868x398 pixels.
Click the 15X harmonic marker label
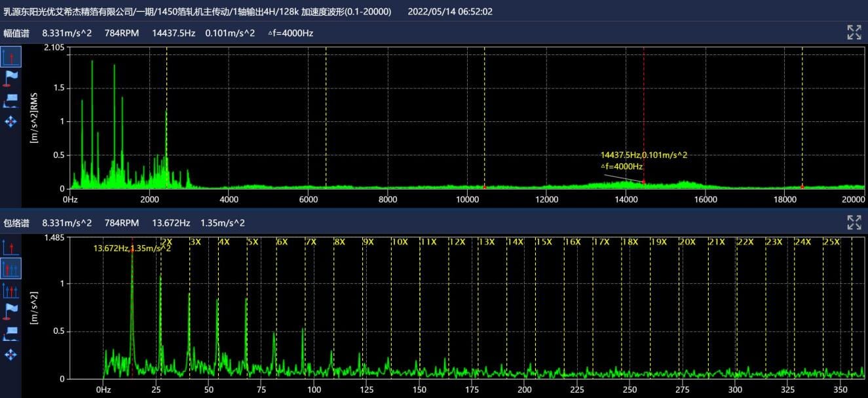click(544, 242)
